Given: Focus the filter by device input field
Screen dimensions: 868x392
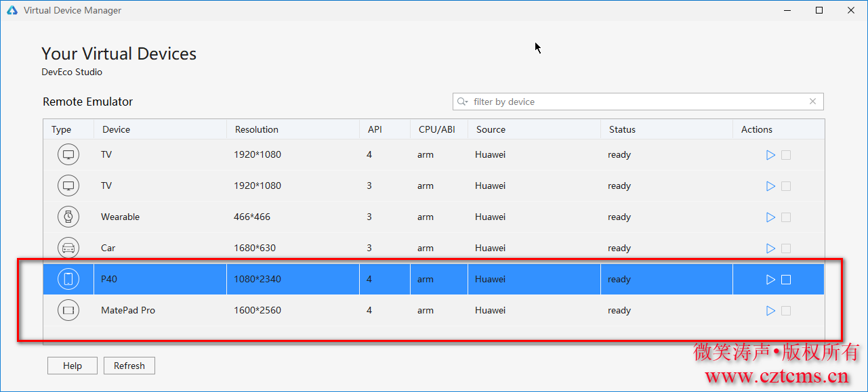Looking at the screenshot, I should (638, 102).
